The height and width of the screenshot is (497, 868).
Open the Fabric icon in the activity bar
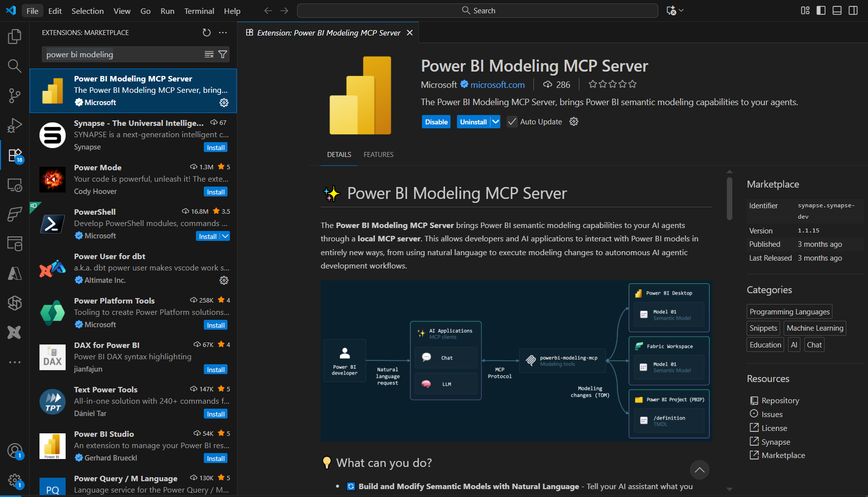(x=15, y=214)
